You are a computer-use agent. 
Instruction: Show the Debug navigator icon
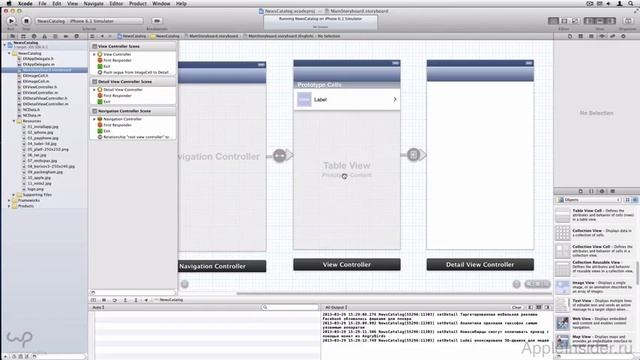[55, 36]
